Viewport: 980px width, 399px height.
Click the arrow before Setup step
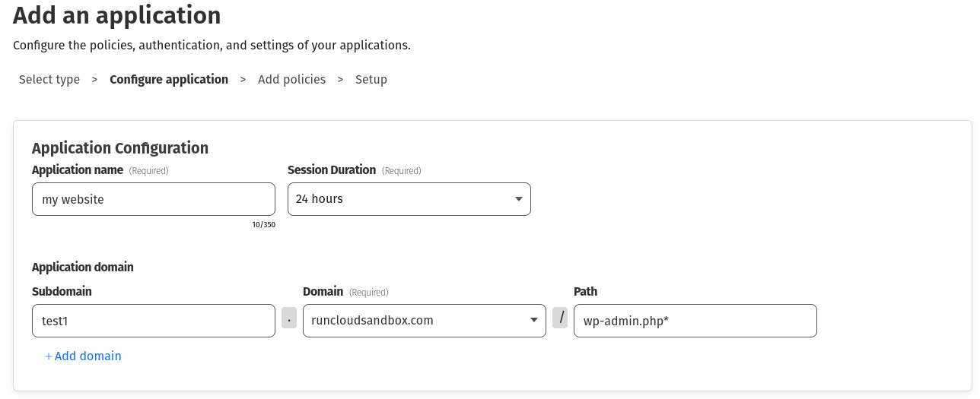(x=340, y=80)
